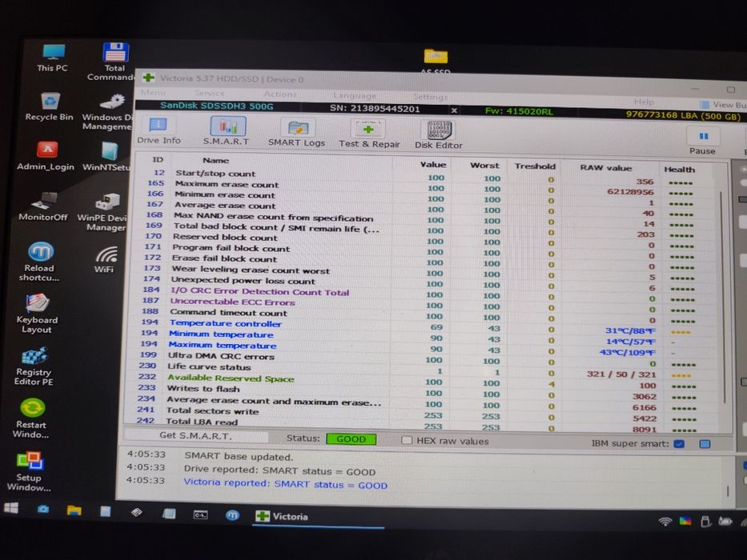Open SMART Logs toolbar button
Image resolution: width=747 pixels, height=560 pixels.
pos(297,132)
